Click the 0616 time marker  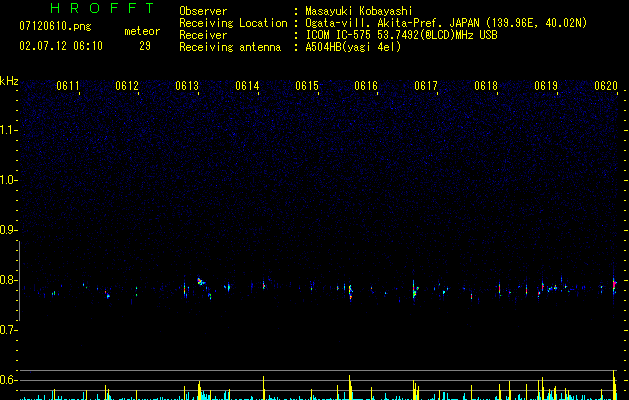pos(366,86)
